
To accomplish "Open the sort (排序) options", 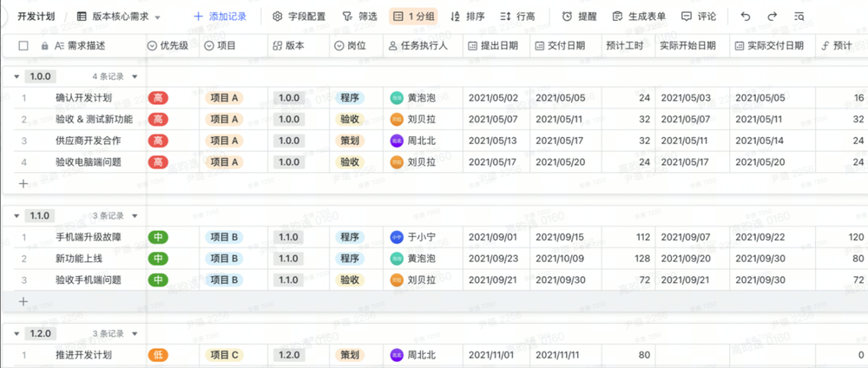I will (468, 16).
